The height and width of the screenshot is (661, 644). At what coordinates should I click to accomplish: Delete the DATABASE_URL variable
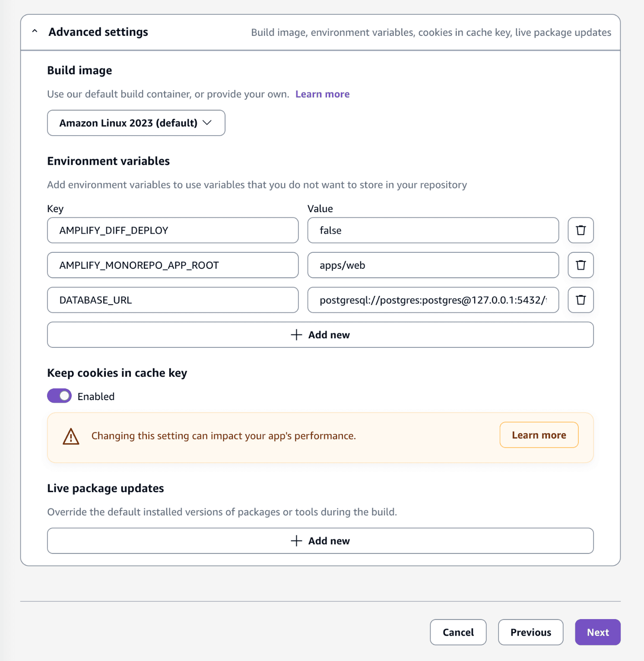(x=581, y=300)
